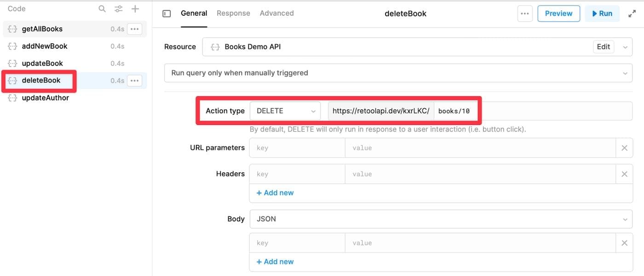Expand the query editor to fullscreen
The image size is (644, 276).
click(632, 14)
